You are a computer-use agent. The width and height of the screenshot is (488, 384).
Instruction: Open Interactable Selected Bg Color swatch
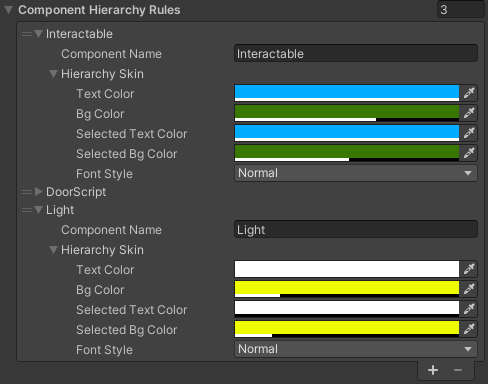click(347, 153)
